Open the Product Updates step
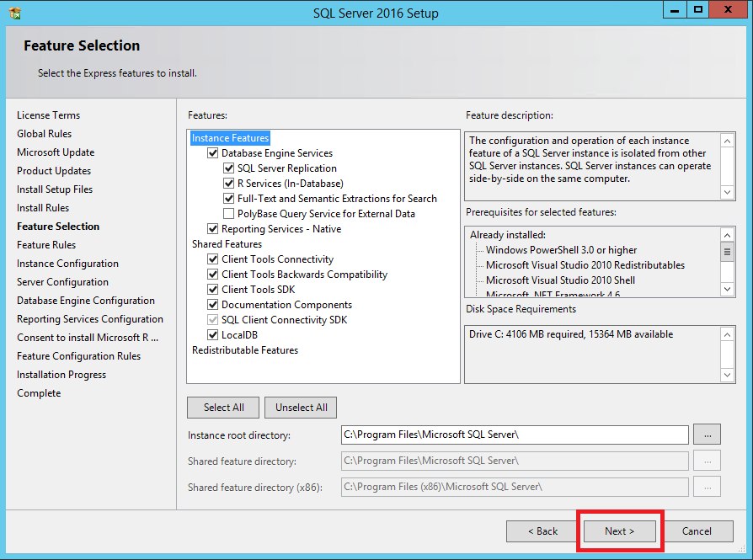The image size is (753, 560). click(54, 171)
